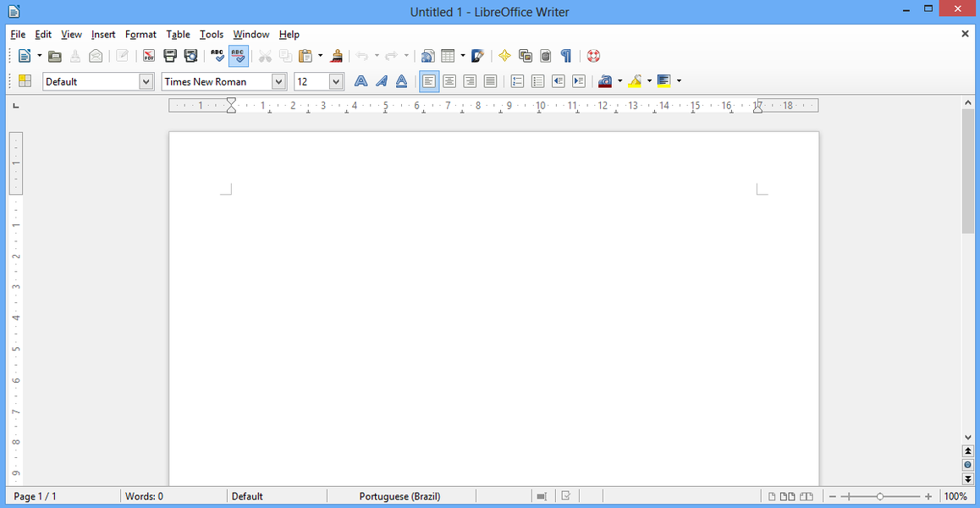Click the Open folder icon

coord(55,56)
